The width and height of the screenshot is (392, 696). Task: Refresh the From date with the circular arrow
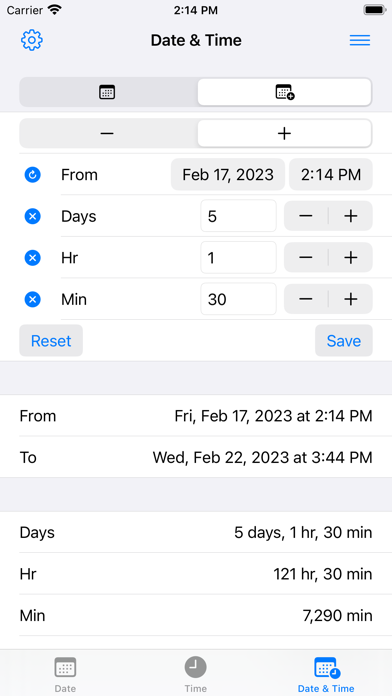click(x=32, y=175)
